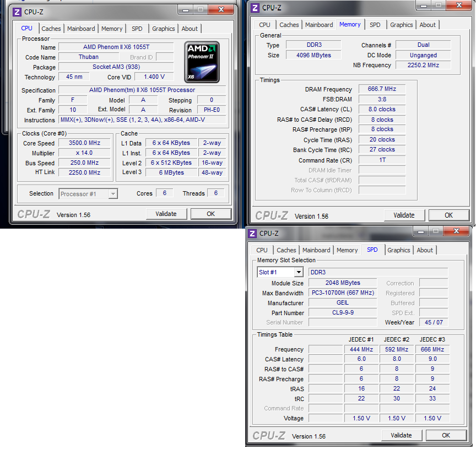Minimize the Memory tab window
The width and height of the screenshot is (476, 449).
tap(424, 6)
